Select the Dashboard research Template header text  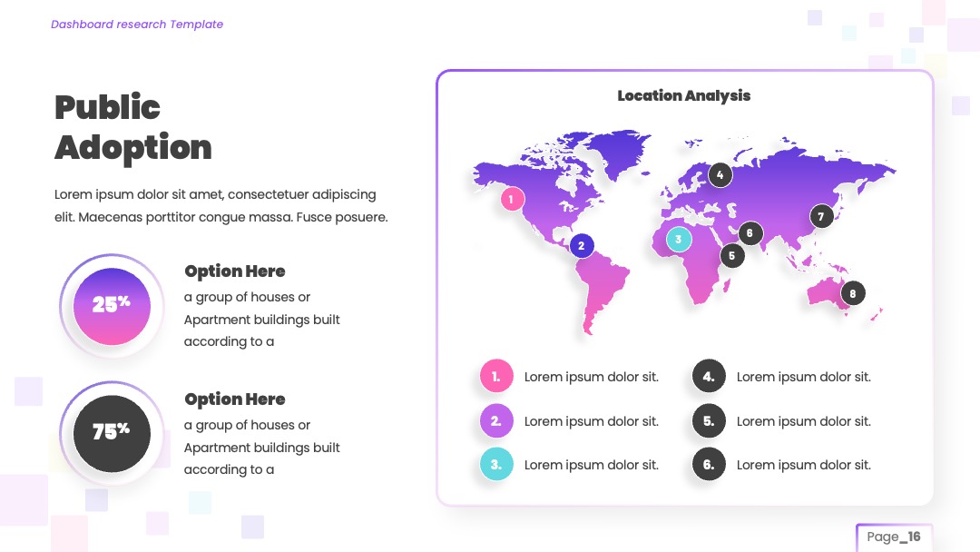pos(137,25)
